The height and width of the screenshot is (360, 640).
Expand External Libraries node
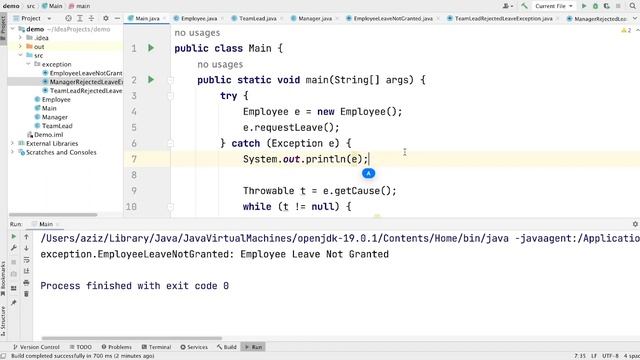13,143
